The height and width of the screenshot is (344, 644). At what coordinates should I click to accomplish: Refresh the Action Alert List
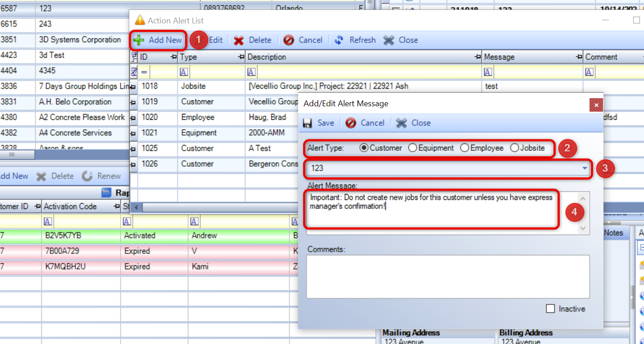coord(355,40)
